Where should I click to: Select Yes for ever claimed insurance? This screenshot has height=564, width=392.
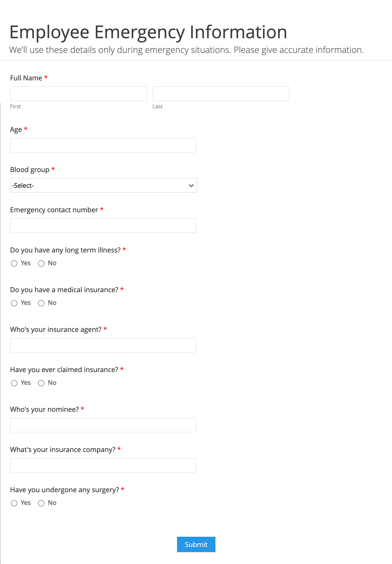(x=14, y=383)
